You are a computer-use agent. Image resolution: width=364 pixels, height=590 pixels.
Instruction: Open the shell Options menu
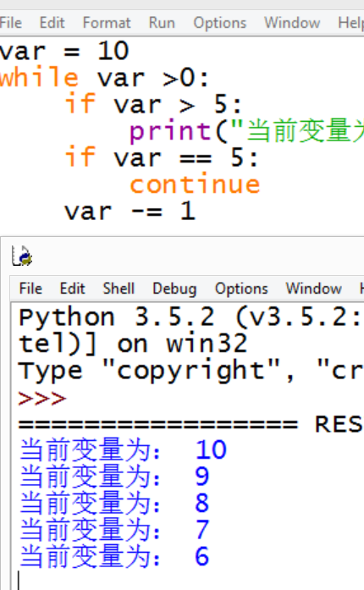pos(241,289)
